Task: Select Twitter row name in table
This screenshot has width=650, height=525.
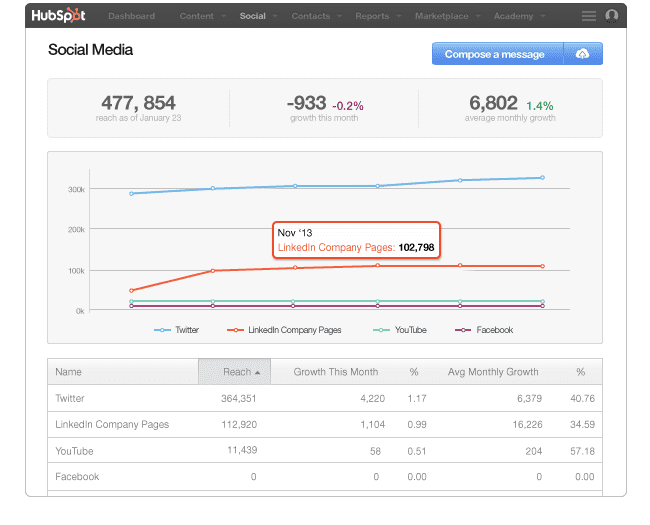Action: pos(70,399)
